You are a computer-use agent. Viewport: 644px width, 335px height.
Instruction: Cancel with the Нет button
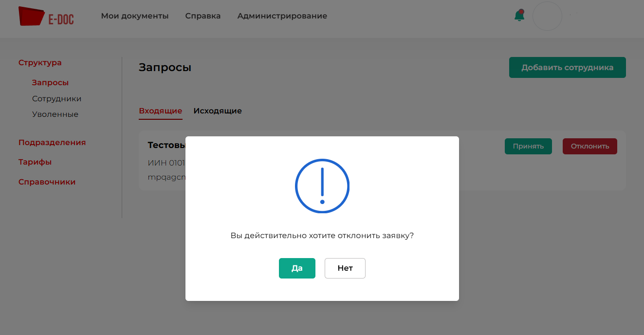tap(345, 268)
